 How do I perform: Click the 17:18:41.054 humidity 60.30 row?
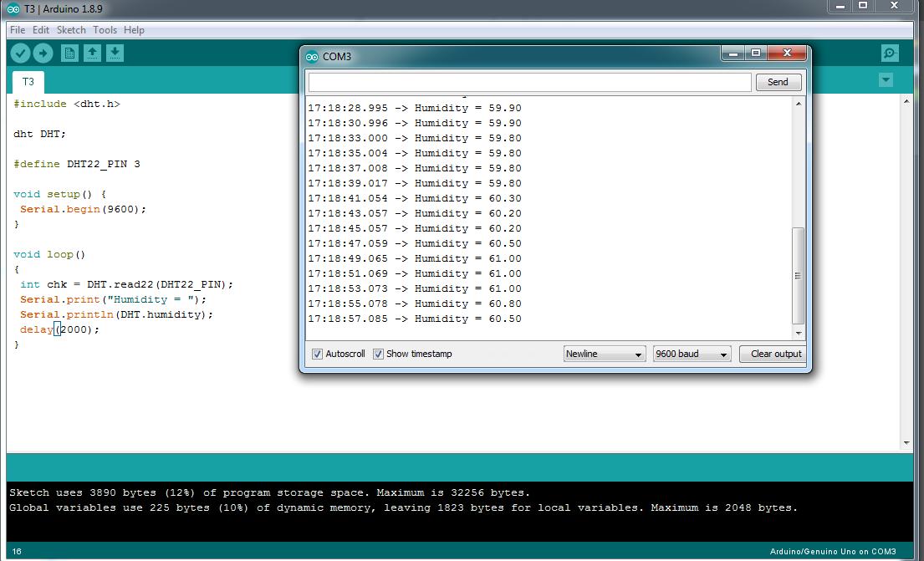414,199
